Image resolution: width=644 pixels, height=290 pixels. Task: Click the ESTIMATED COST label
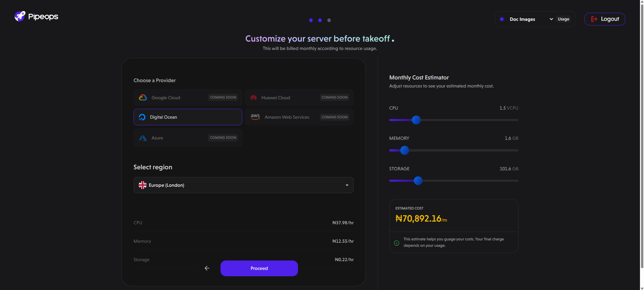pos(409,208)
